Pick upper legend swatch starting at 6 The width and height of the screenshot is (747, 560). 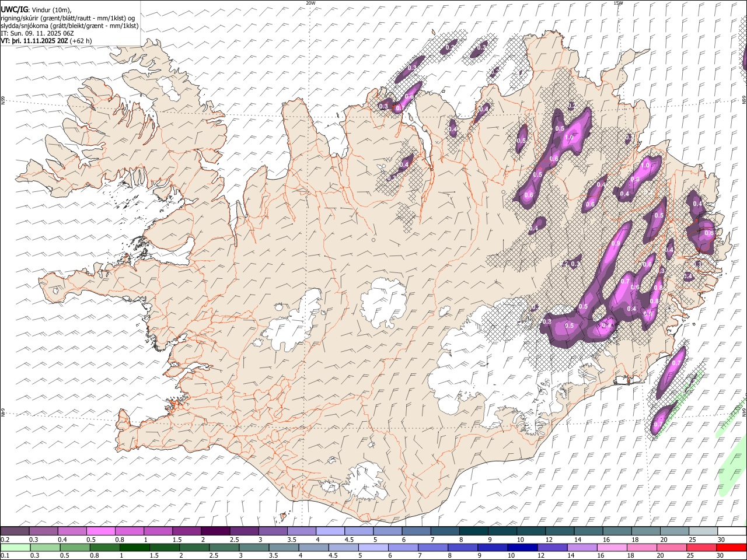(416, 531)
